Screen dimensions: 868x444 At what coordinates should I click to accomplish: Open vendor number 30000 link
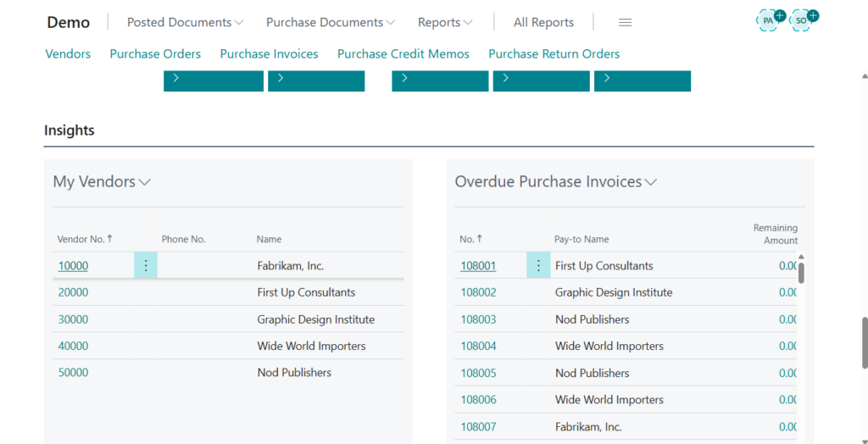(x=73, y=319)
